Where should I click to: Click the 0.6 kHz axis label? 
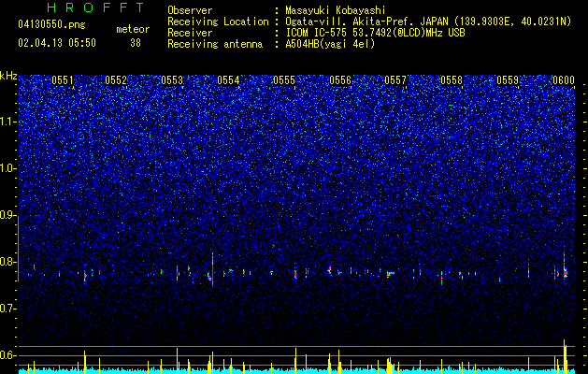pyautogui.click(x=7, y=355)
